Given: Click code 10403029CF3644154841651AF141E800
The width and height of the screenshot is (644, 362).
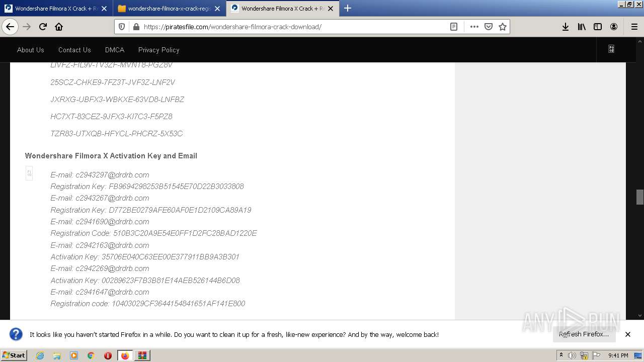Looking at the screenshot, I should point(179,304).
